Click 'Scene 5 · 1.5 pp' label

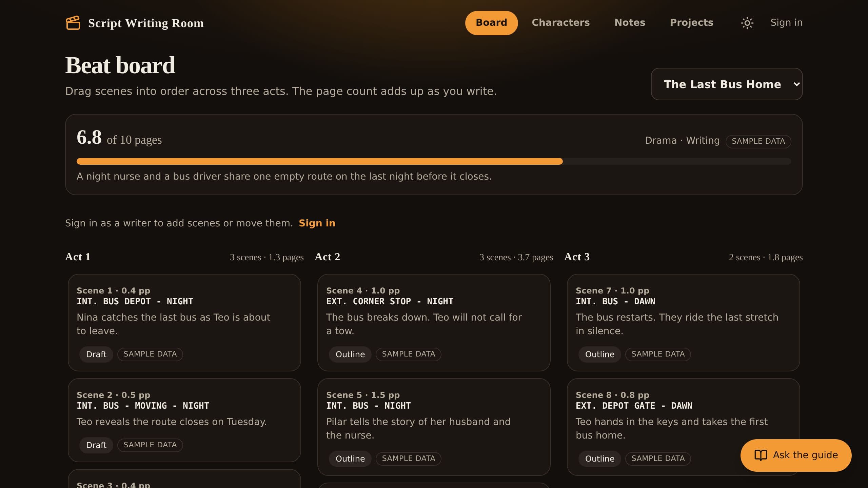363,395
